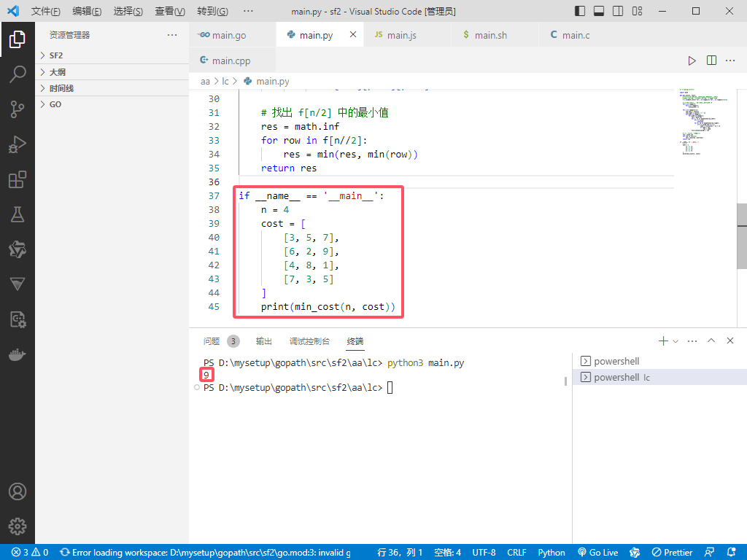Toggle the secondary sidebar layout icon
Viewport: 747px width, 560px height.
pos(618,11)
